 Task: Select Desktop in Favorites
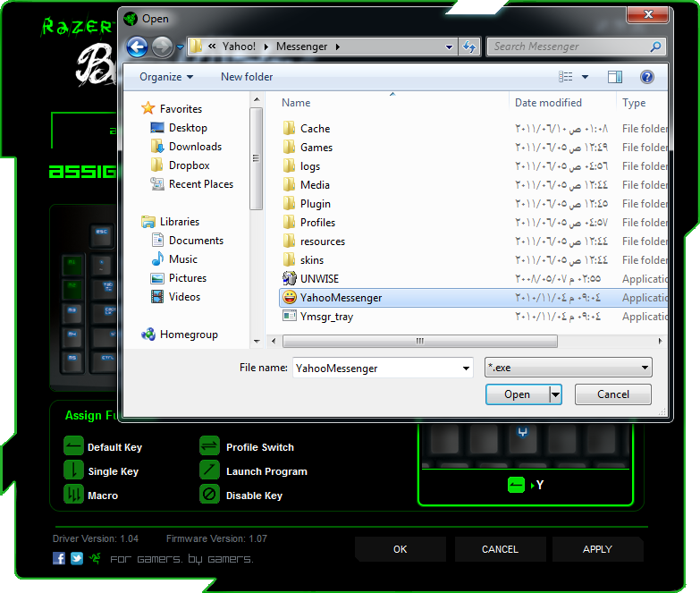179,128
